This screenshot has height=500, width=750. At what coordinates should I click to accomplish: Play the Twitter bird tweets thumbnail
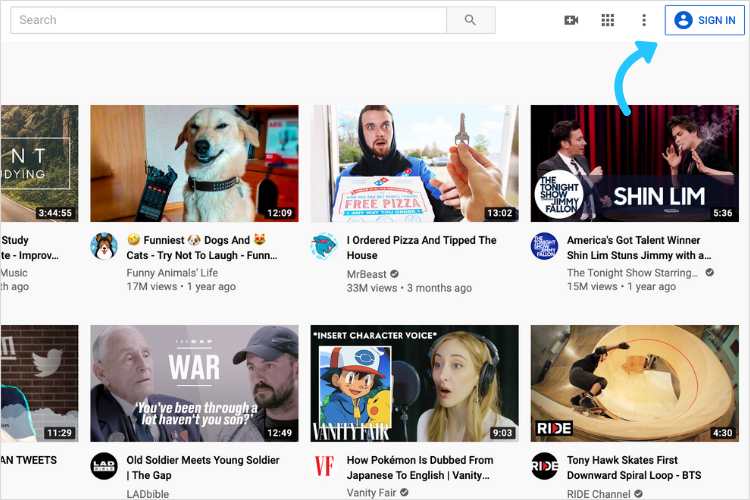pos(39,383)
